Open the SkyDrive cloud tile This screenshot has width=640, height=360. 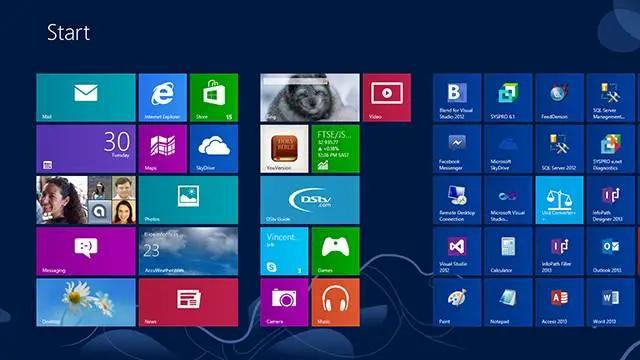[x=214, y=149]
